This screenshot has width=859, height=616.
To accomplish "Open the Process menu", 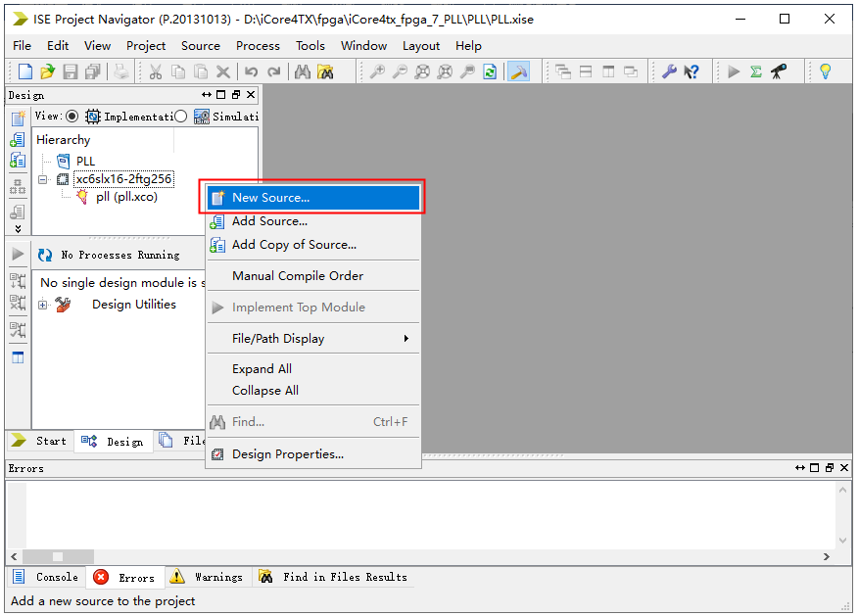I will pos(258,45).
